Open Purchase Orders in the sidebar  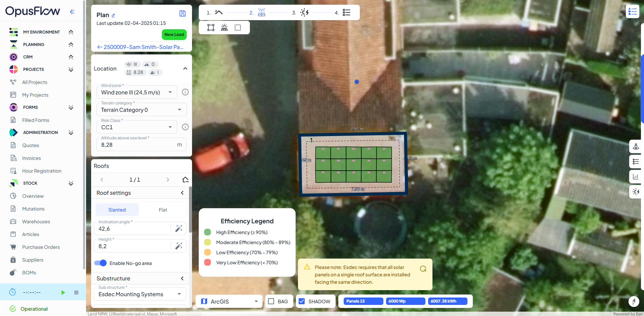coord(41,247)
